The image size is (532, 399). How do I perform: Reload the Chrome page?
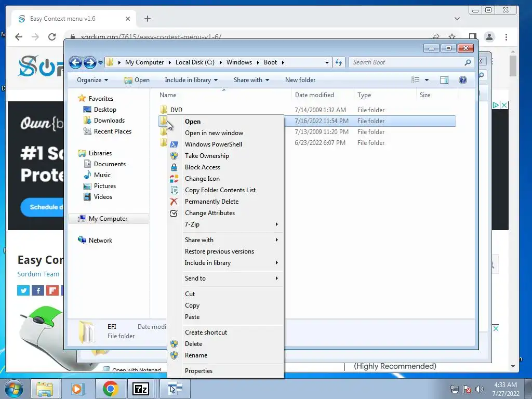(51, 37)
